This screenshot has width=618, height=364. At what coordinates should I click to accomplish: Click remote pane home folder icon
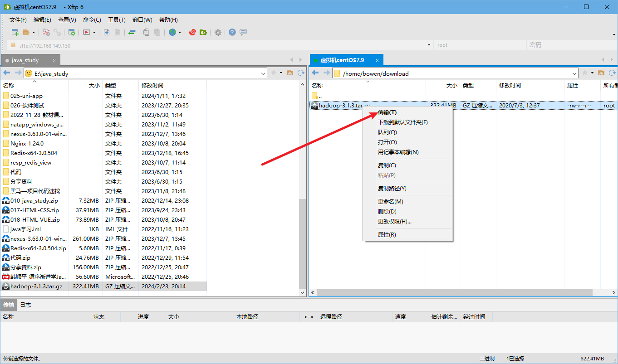coord(601,73)
